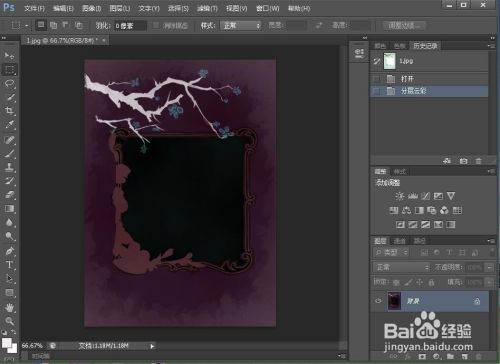Viewport: 500px width, 364px height.
Task: Select the Move tool
Action: point(9,55)
